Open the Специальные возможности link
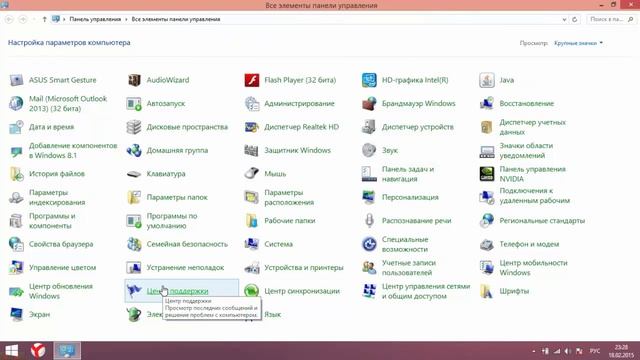 [405, 244]
